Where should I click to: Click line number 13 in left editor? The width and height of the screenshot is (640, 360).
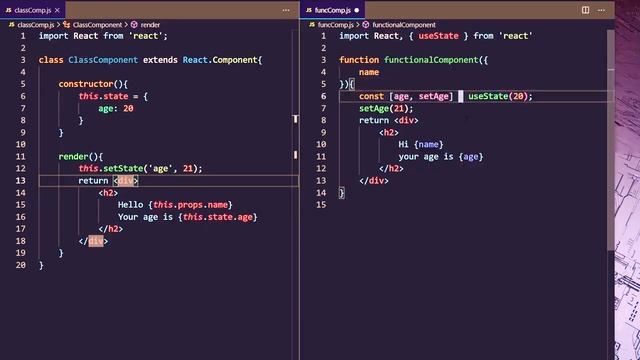click(x=20, y=180)
